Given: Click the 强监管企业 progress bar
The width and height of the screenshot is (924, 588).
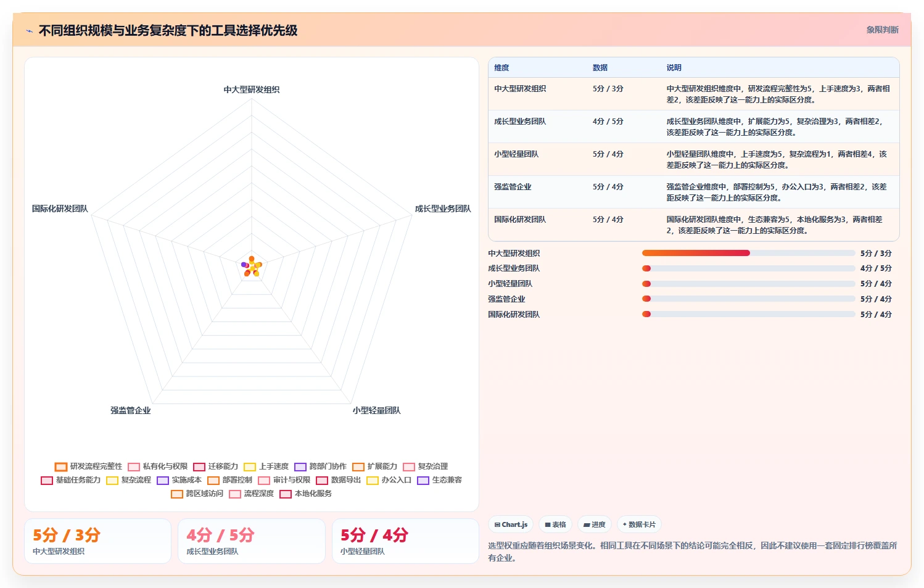Looking at the screenshot, I should point(748,299).
